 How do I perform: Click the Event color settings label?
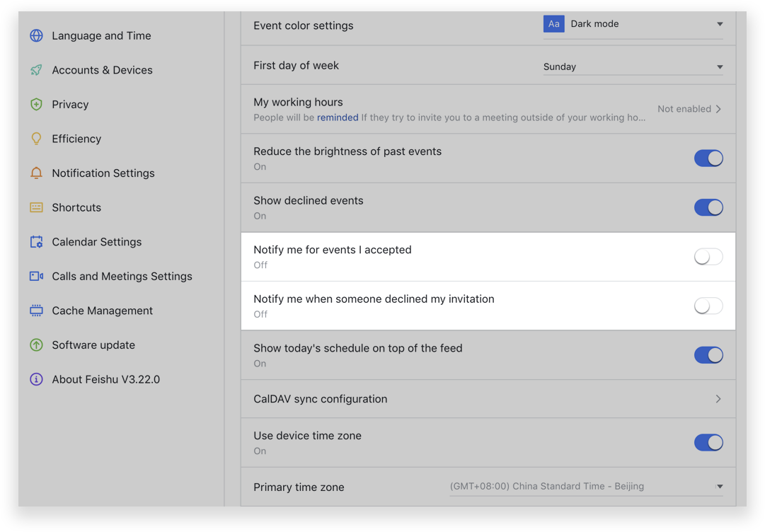tap(304, 26)
